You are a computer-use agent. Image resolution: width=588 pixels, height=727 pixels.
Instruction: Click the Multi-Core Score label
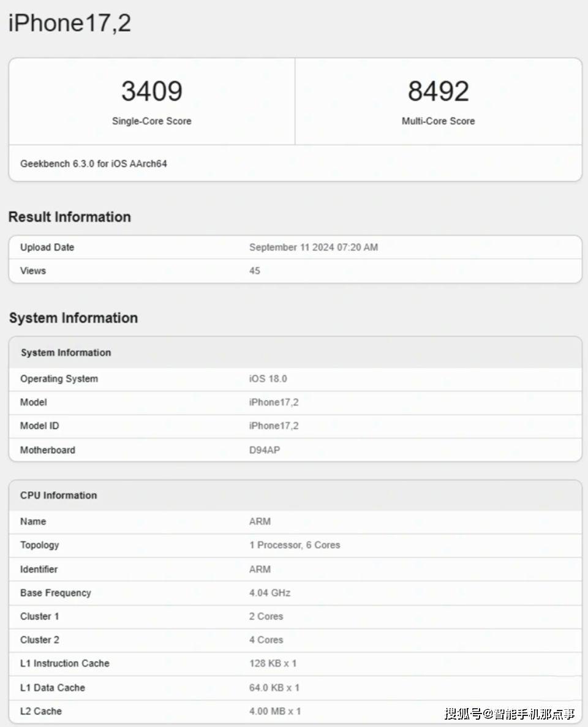[x=438, y=121]
